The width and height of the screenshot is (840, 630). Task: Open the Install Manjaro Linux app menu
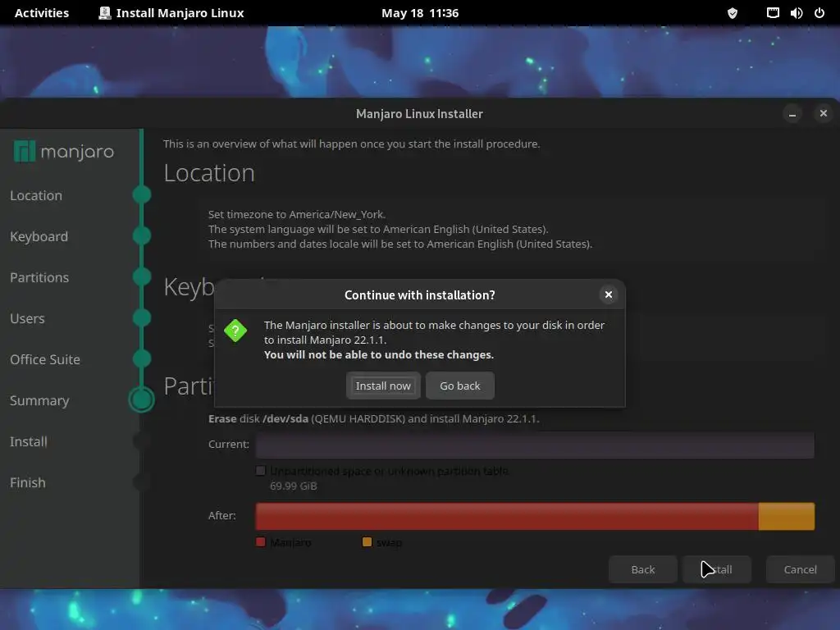point(171,13)
